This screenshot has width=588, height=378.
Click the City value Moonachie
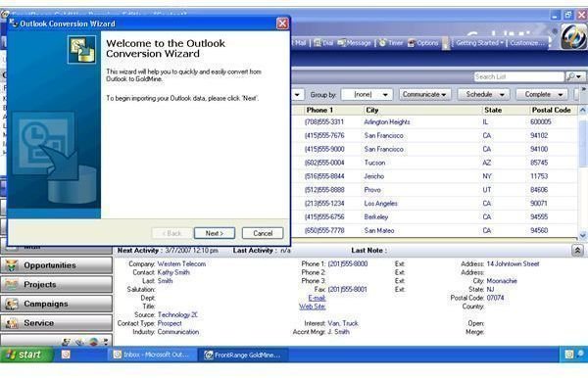pyautogui.click(x=502, y=281)
